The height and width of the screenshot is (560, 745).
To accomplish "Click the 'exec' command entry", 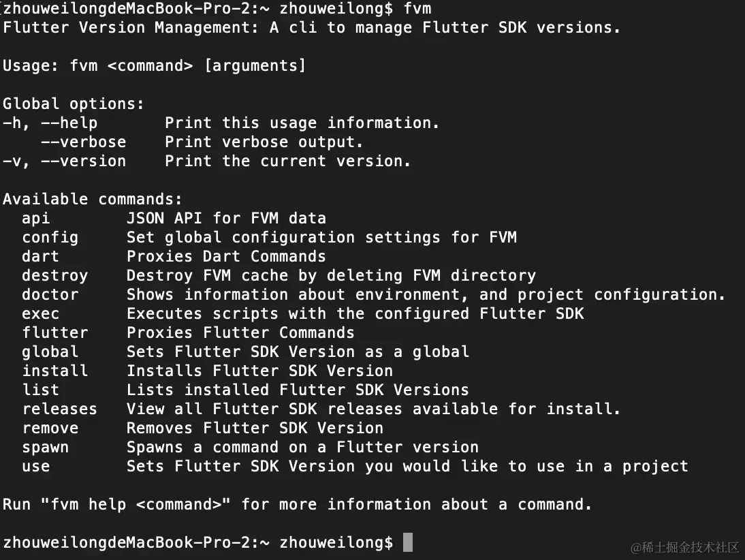I will [40, 314].
